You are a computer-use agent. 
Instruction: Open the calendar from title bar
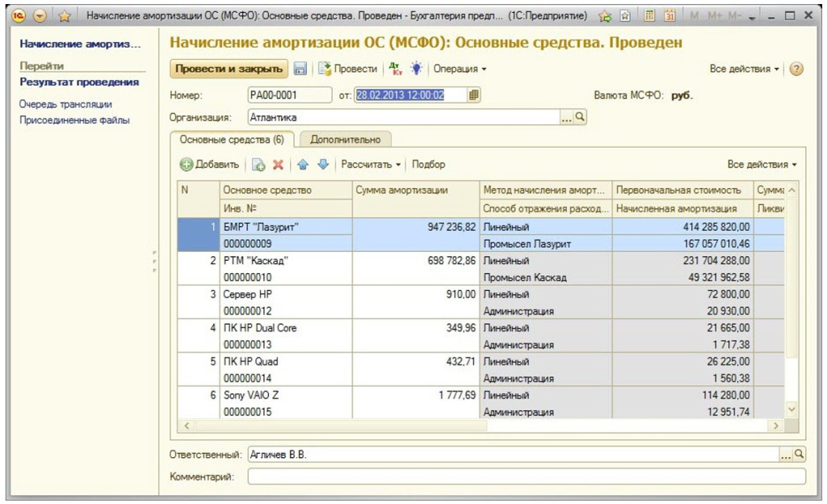[670, 16]
